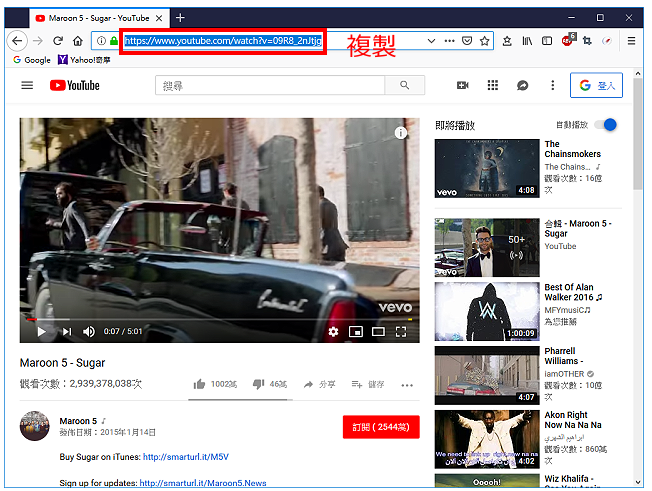Open the Yahoo bookmark in bookmarks bar

(84, 60)
